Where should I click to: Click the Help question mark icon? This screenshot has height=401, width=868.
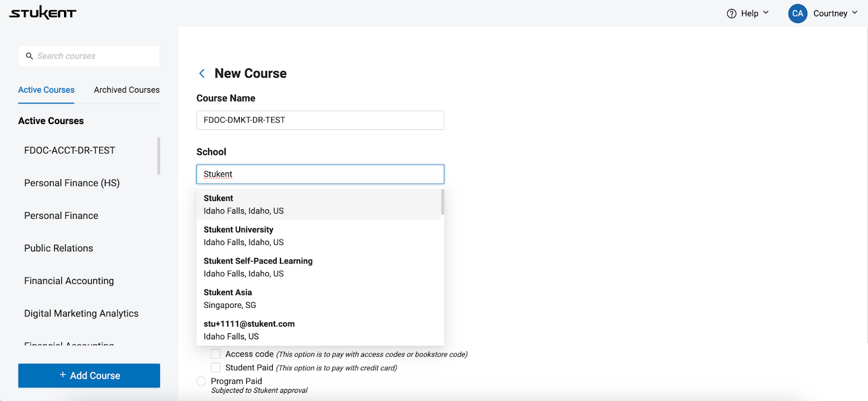tap(732, 14)
